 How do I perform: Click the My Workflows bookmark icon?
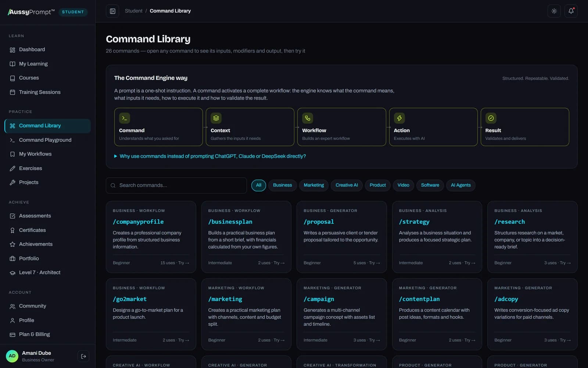(x=12, y=154)
